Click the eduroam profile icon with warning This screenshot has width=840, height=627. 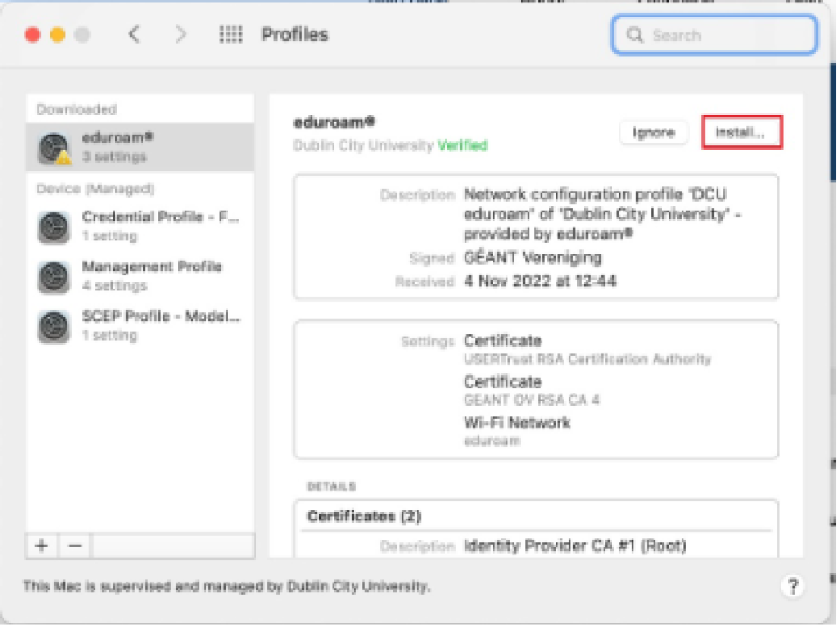[x=54, y=149]
